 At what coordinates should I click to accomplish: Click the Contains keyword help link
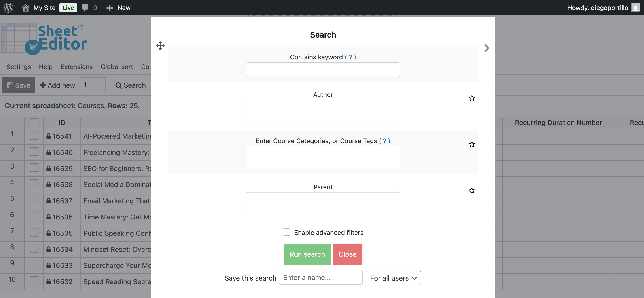[350, 57]
